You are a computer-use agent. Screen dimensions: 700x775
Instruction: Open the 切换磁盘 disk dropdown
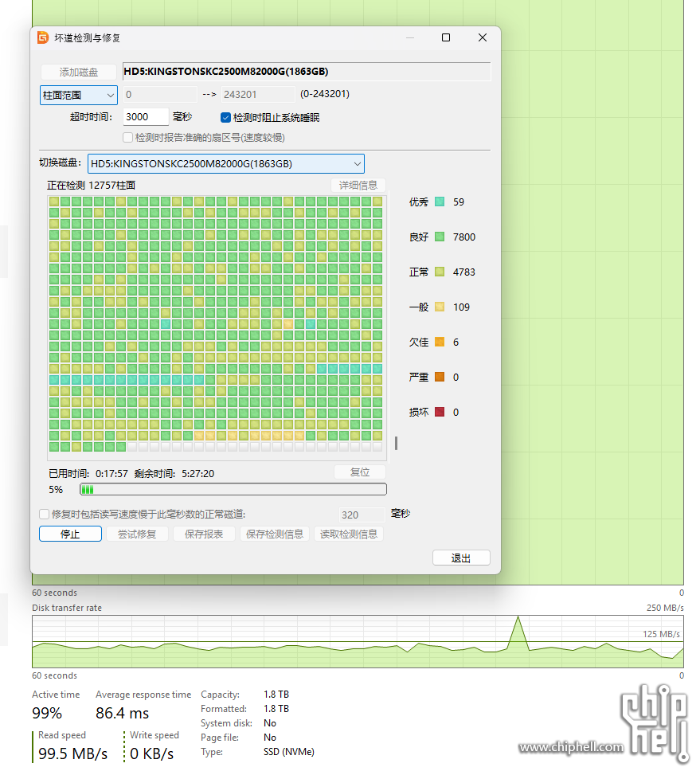tap(225, 163)
